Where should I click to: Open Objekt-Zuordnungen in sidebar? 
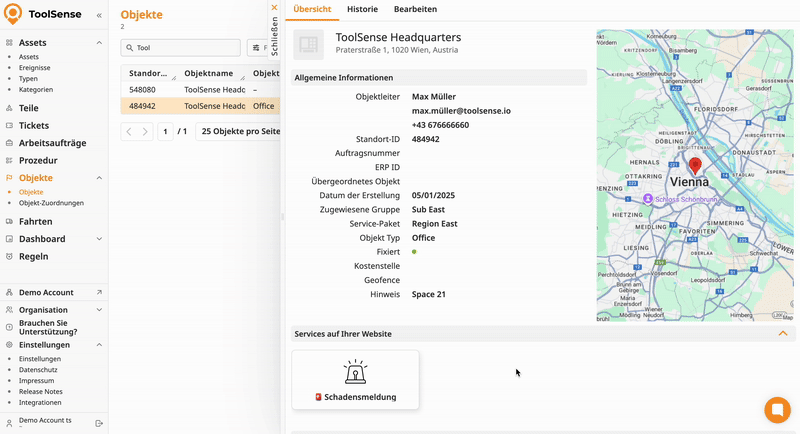[x=51, y=203]
